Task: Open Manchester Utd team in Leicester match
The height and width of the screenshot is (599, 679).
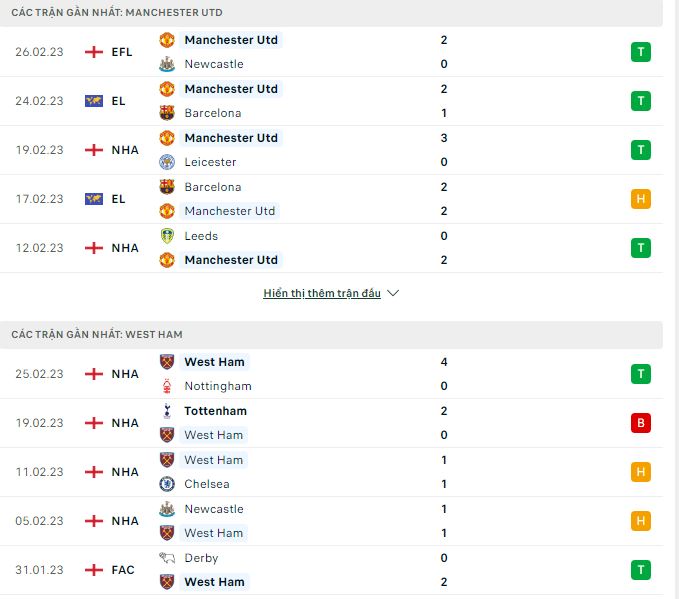Action: 231,138
